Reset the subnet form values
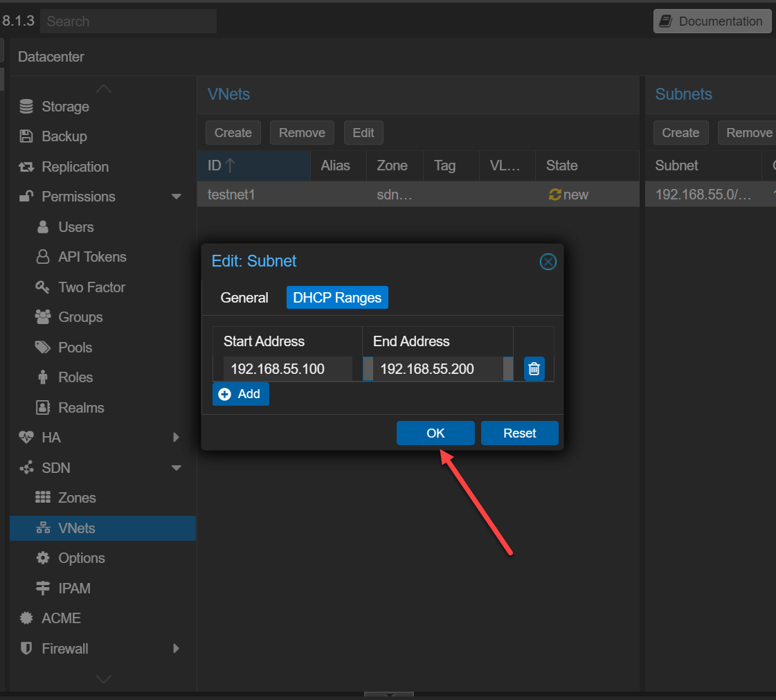The width and height of the screenshot is (776, 700). pos(519,433)
